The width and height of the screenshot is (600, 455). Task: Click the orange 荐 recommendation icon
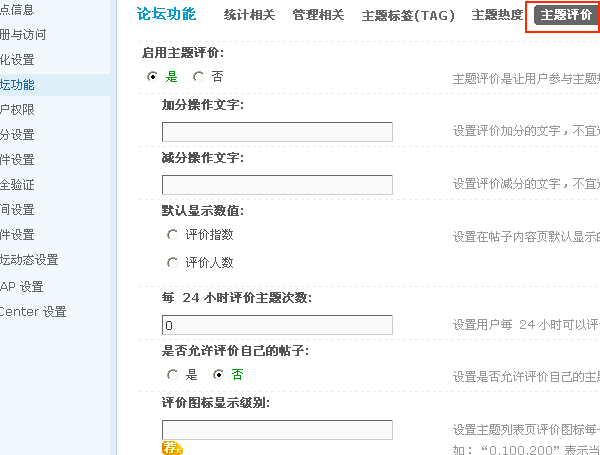point(172,447)
